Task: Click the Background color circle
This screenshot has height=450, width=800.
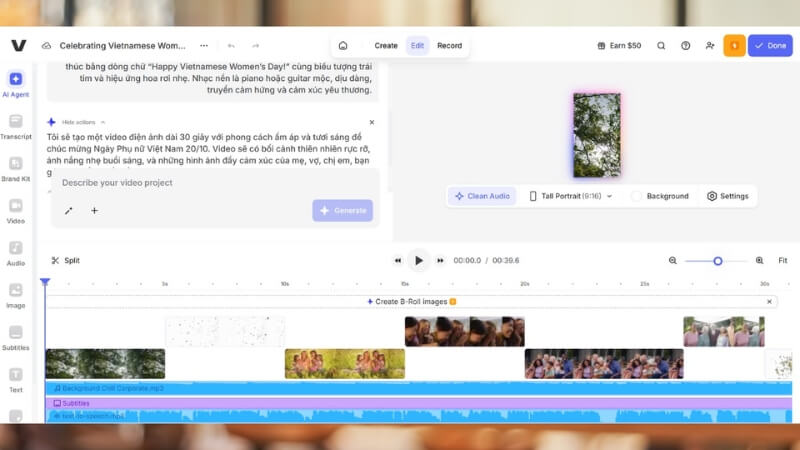Action: pos(636,196)
